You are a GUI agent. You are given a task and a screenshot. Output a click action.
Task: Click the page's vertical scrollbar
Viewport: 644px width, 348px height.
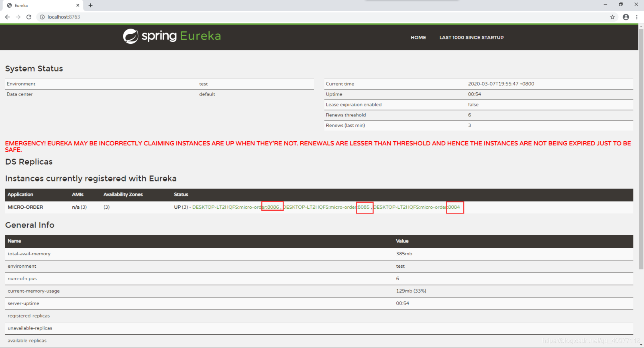pos(641,149)
